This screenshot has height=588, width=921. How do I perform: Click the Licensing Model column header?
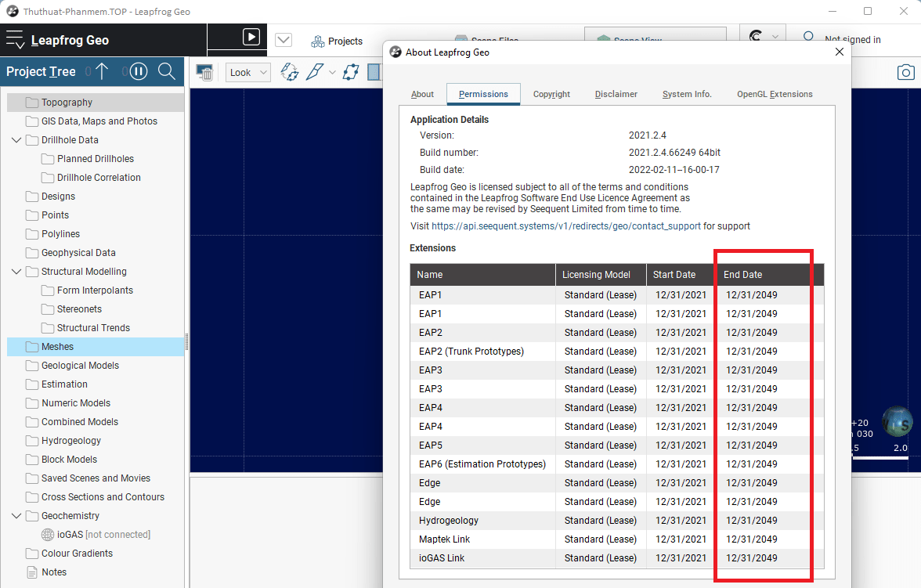[x=601, y=274]
